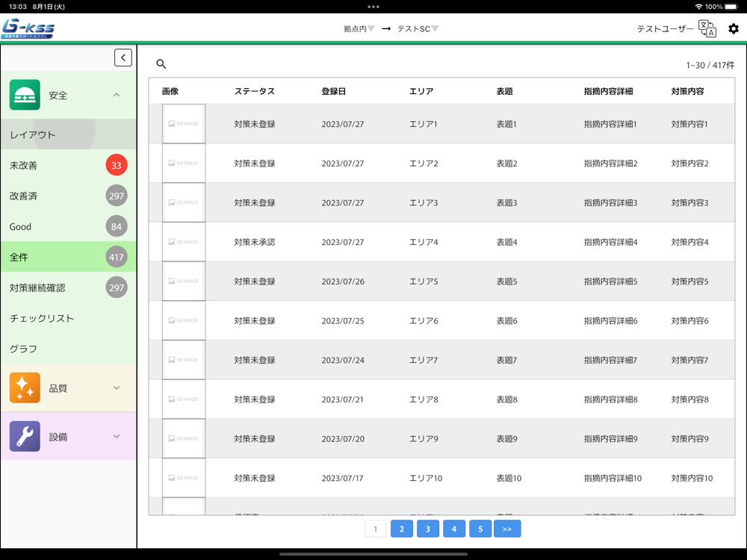
Task: Expand the 品質 section chevron
Action: pos(117,388)
